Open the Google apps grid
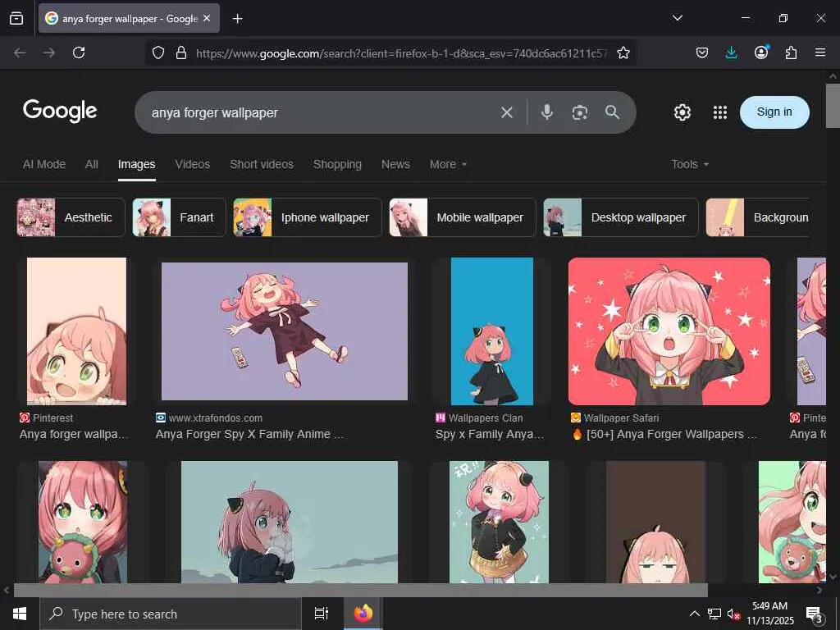840x630 pixels. [720, 112]
